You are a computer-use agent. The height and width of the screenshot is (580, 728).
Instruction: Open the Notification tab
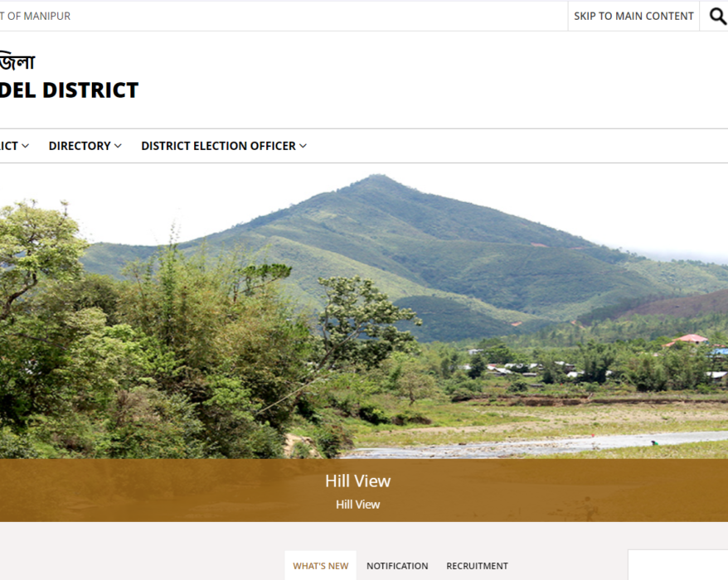coord(397,566)
